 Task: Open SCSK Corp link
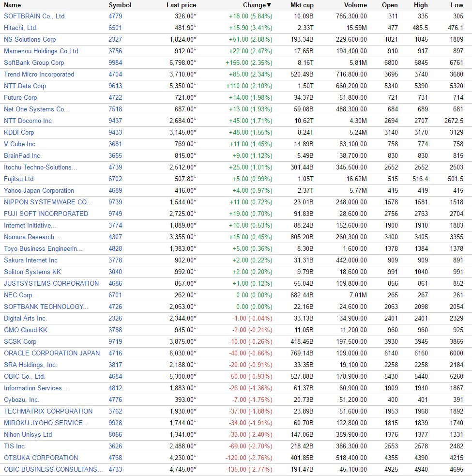(20, 342)
